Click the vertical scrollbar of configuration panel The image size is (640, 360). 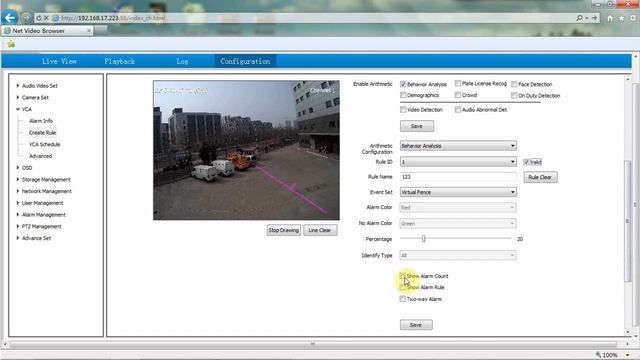click(628, 220)
